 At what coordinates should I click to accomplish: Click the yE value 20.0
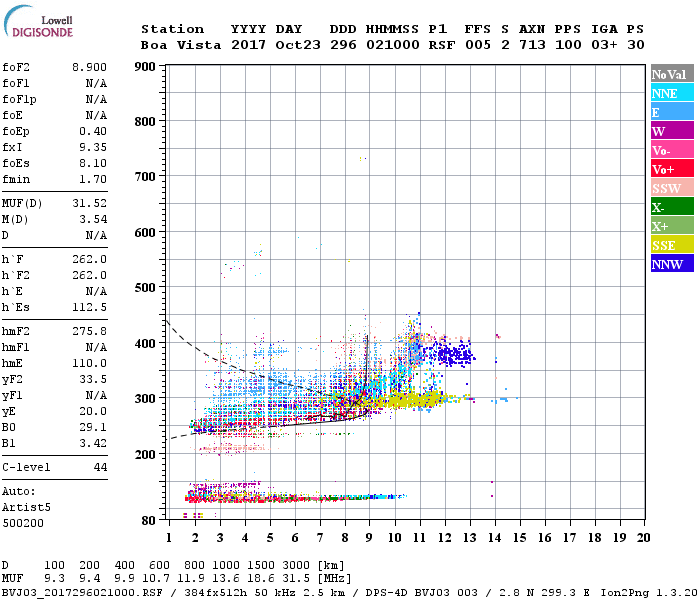[93, 412]
